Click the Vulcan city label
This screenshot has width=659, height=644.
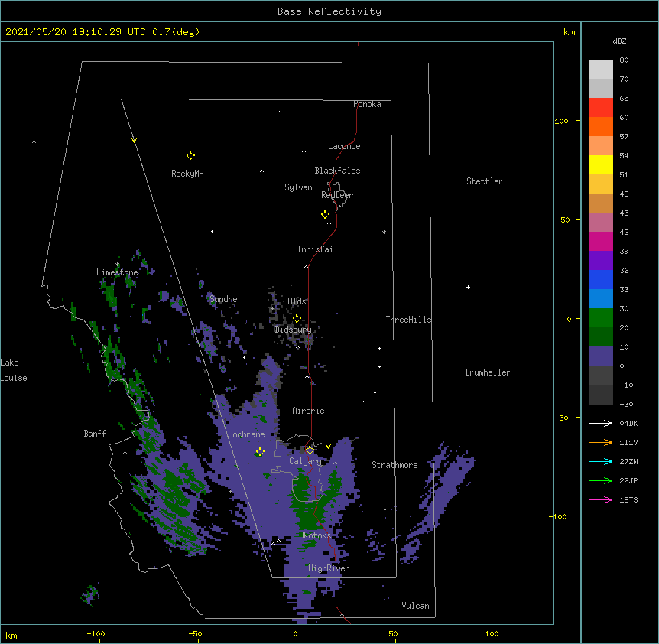click(x=415, y=606)
